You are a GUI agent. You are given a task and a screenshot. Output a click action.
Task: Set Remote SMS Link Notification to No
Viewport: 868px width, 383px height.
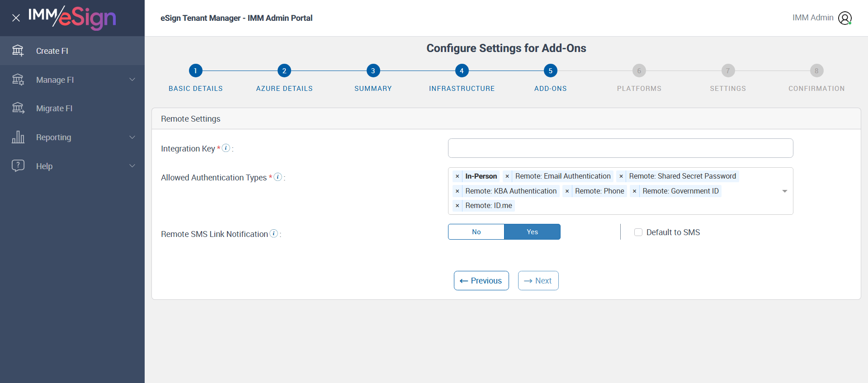pos(476,232)
